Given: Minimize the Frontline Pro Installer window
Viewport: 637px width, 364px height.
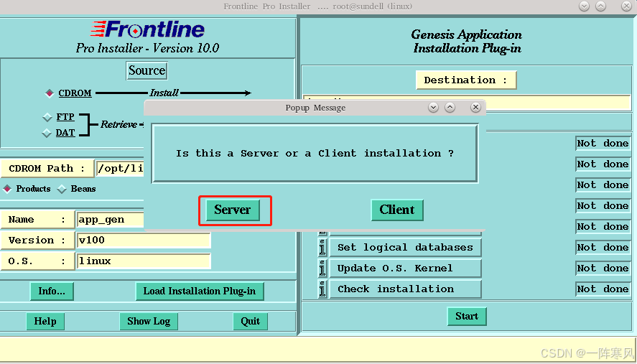Looking at the screenshot, I should point(584,6).
